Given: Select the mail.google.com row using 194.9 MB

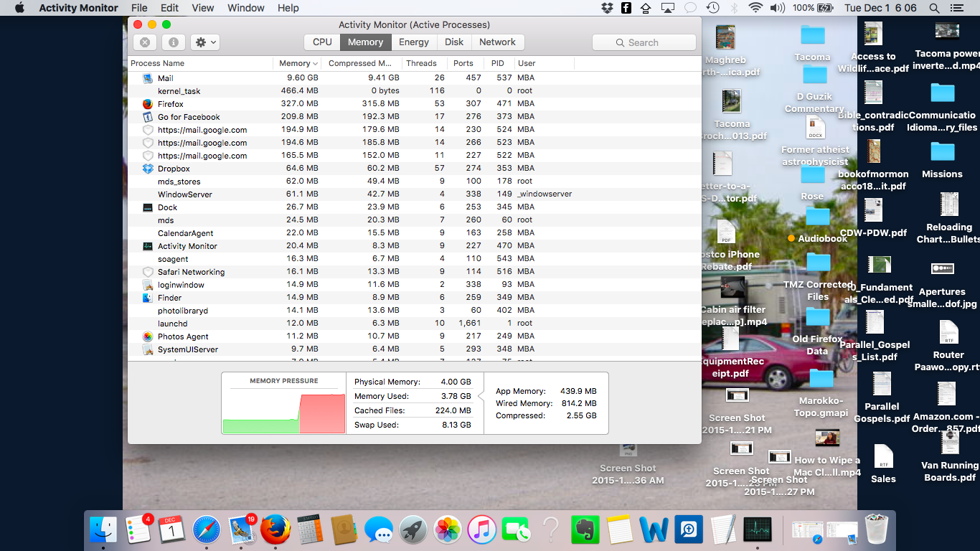Looking at the screenshot, I should (414, 130).
